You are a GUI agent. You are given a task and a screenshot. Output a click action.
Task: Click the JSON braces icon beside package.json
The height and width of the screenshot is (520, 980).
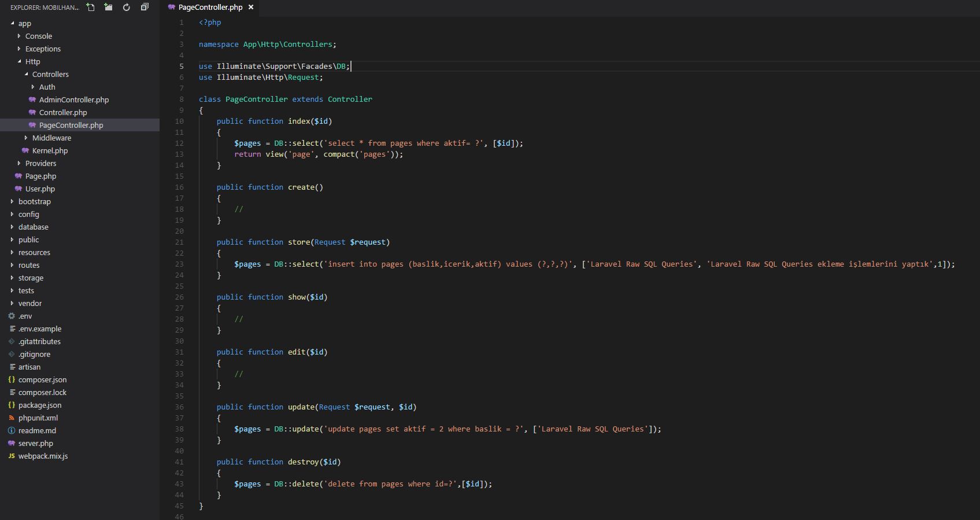pos(12,405)
